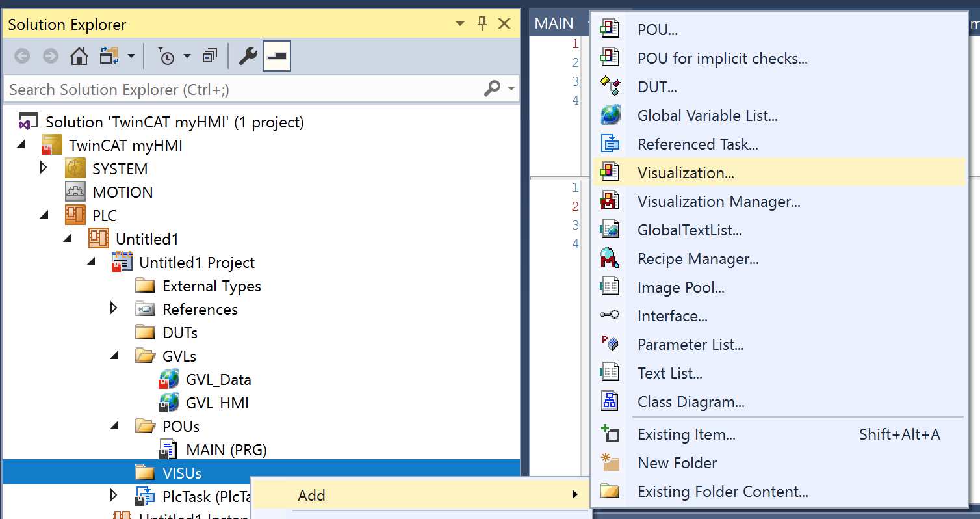Select the External Types folder
The width and height of the screenshot is (980, 519).
pos(212,286)
